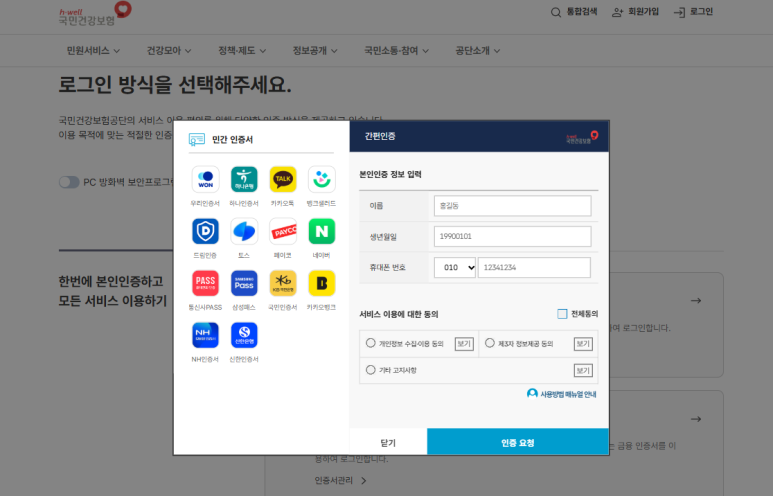Select 개인정보 수집·이용 동의 radio button
The width and height of the screenshot is (773, 496).
(371, 343)
